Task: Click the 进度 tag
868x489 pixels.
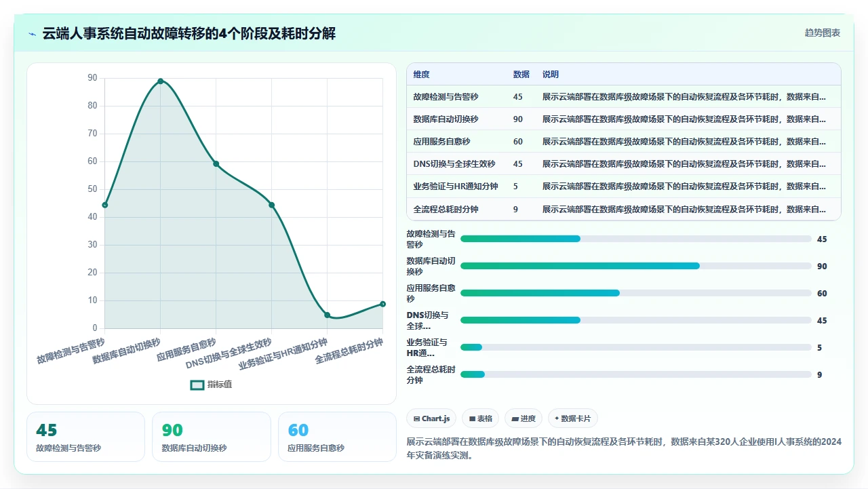Action: (x=524, y=418)
